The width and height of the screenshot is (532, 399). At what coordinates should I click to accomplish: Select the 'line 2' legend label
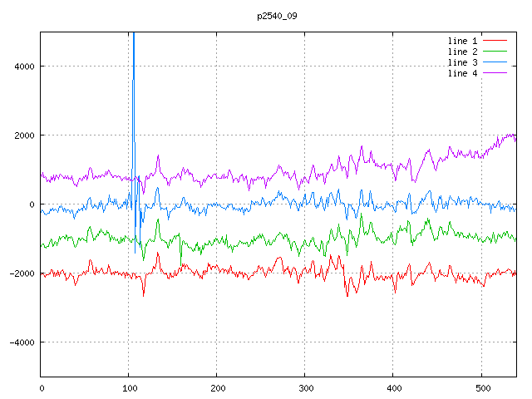(462, 52)
